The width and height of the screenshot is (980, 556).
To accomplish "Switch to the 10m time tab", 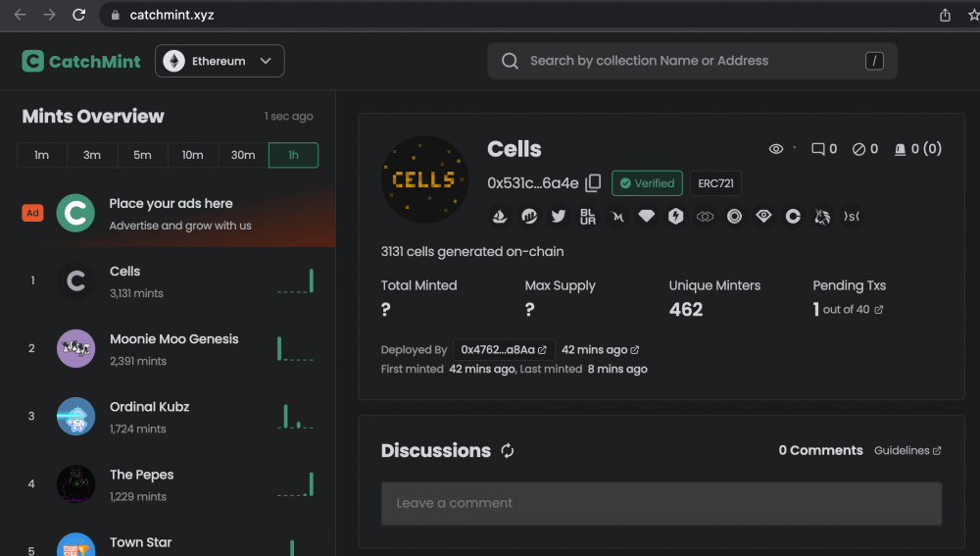I will tap(193, 155).
